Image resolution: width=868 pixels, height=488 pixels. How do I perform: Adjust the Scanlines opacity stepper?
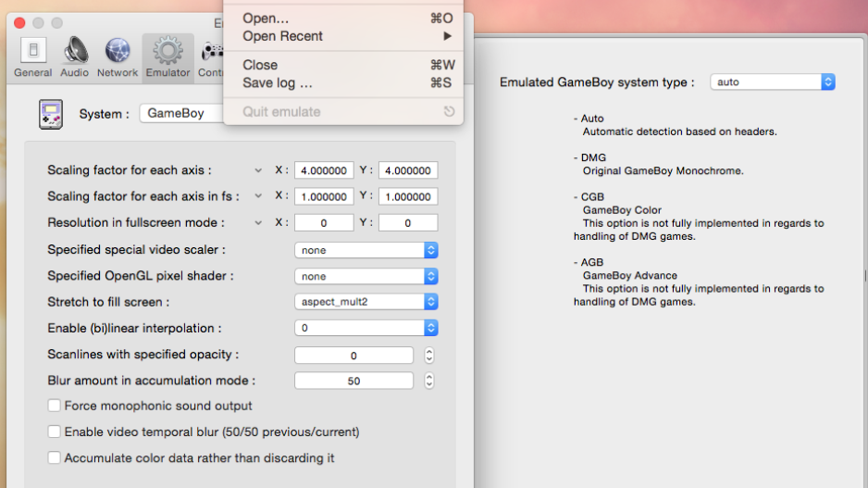click(429, 355)
